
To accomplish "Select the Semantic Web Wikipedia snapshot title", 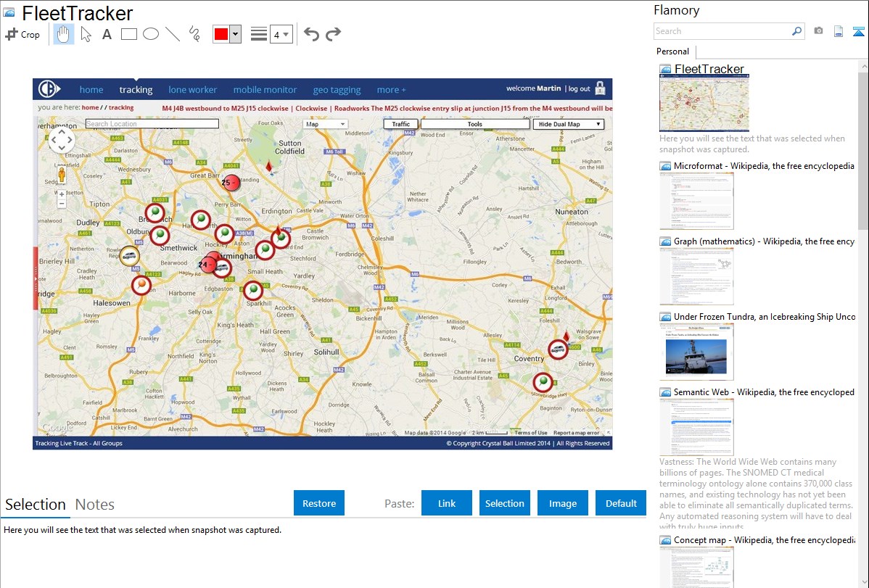I will point(764,392).
